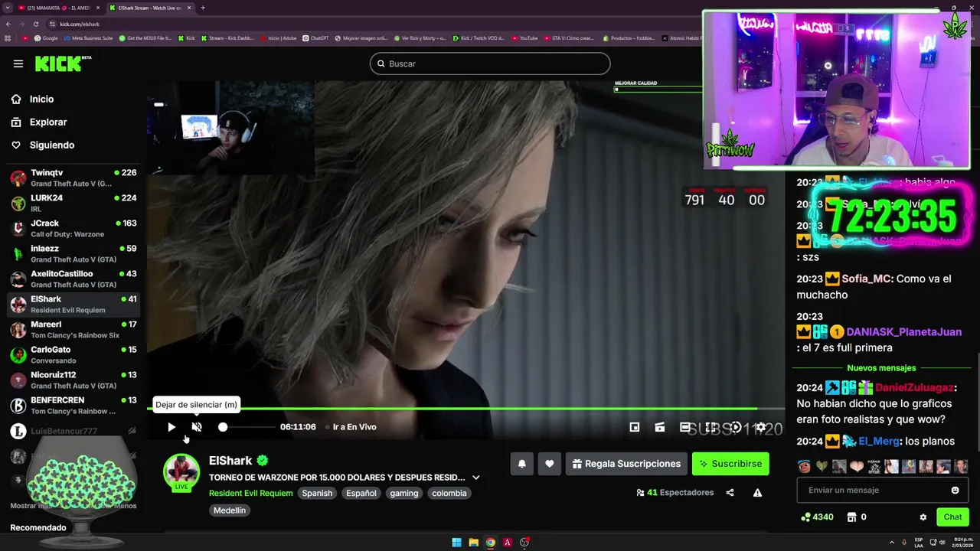980x551 pixels.
Task: Toggle theater mode icon
Action: pos(685,427)
